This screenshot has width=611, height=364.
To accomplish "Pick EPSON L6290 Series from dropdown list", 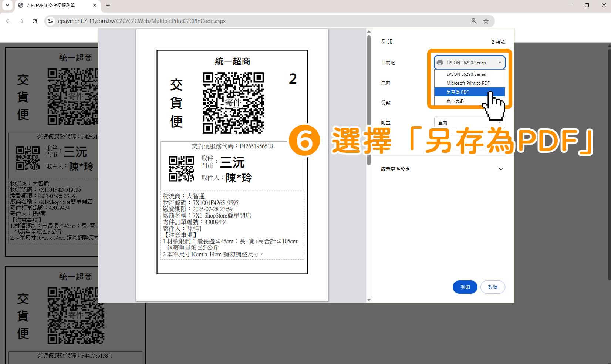I will pyautogui.click(x=469, y=74).
